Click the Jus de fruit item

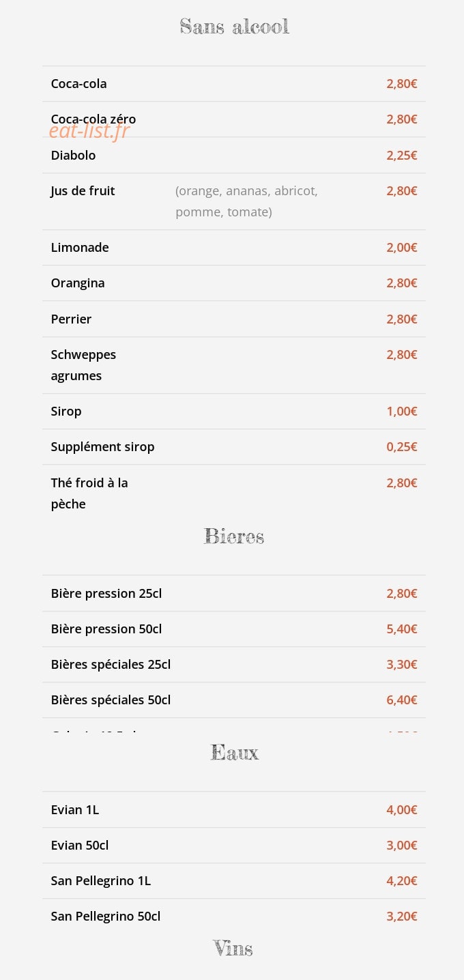[83, 191]
